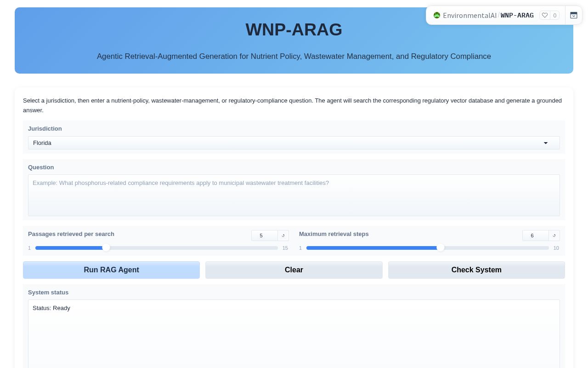Reset Passages retrieved per search value
The height and width of the screenshot is (368, 588).
283,236
